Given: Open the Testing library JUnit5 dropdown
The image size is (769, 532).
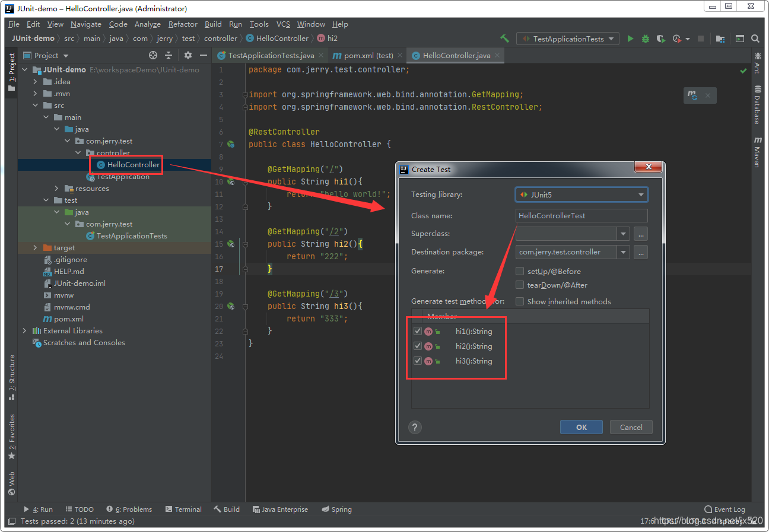Looking at the screenshot, I should pyautogui.click(x=581, y=195).
